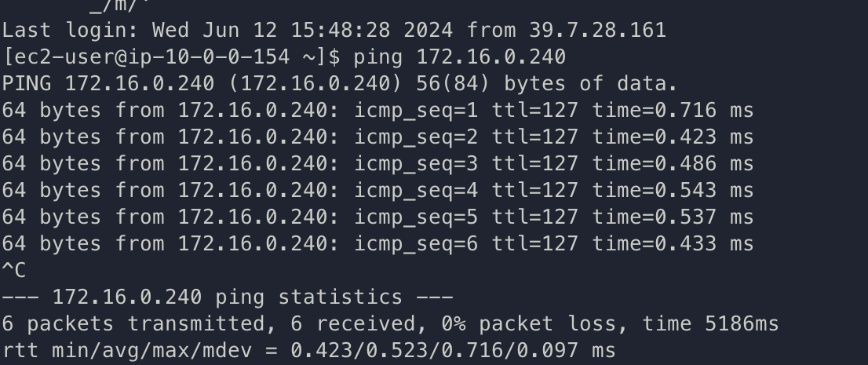Viewport: 868px width, 365px height.
Task: Click the word ping in the typed command
Action: pos(378,57)
